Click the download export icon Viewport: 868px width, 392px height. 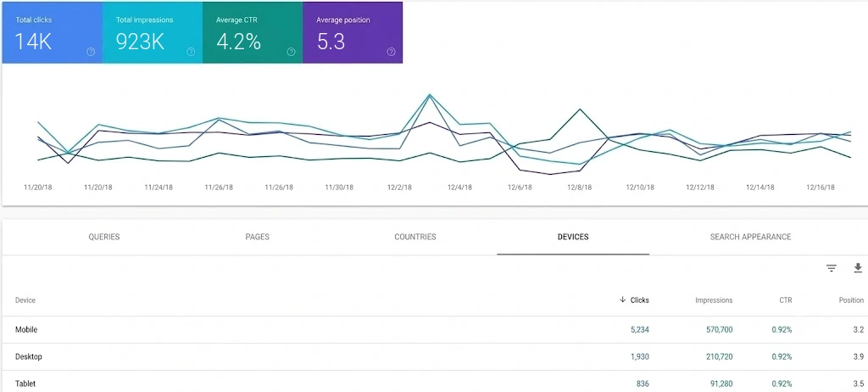point(858,268)
